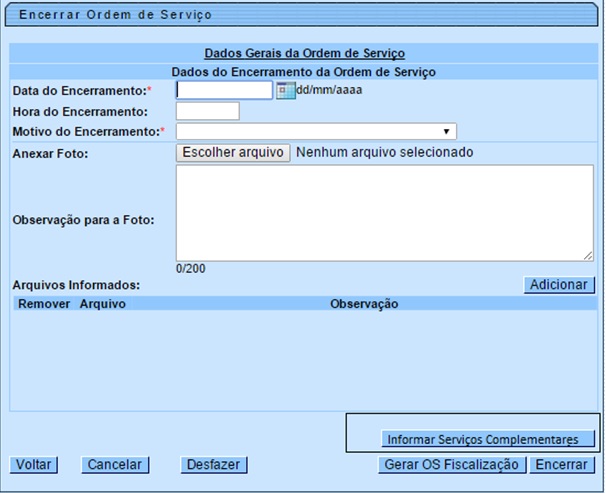The image size is (606, 493).
Task: Select the Arquivo column header
Action: point(103,303)
